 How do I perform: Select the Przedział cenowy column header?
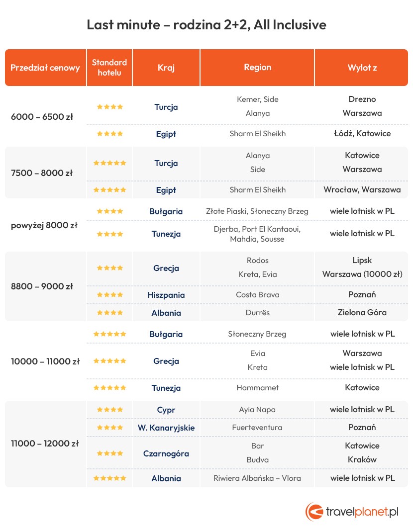(x=45, y=68)
